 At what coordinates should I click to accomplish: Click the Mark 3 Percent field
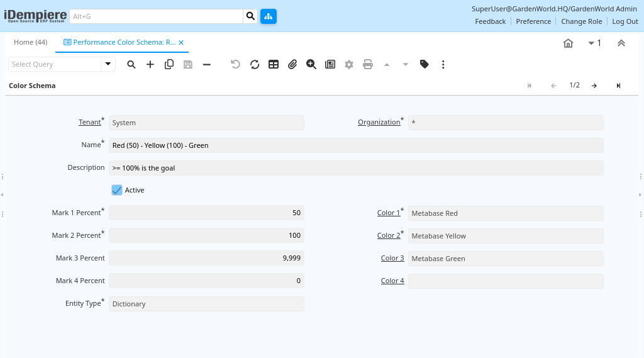(x=206, y=258)
